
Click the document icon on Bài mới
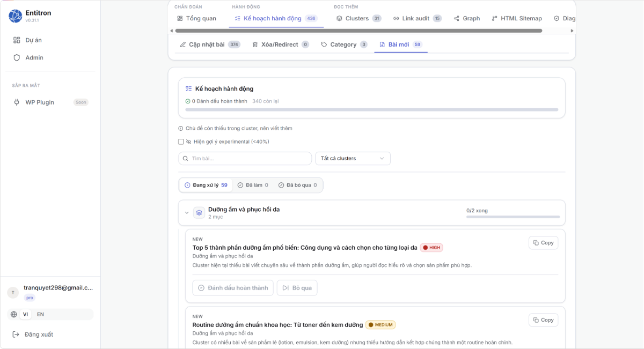382,44
